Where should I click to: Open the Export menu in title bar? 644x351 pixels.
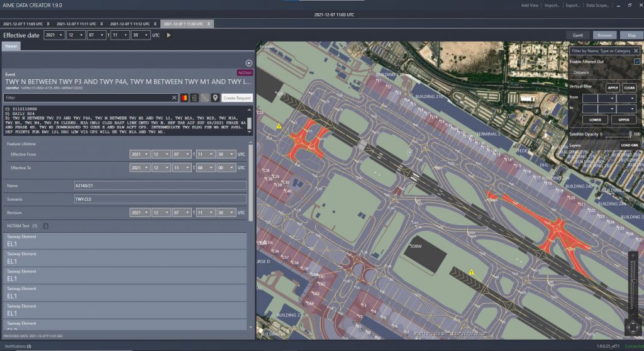click(x=572, y=5)
